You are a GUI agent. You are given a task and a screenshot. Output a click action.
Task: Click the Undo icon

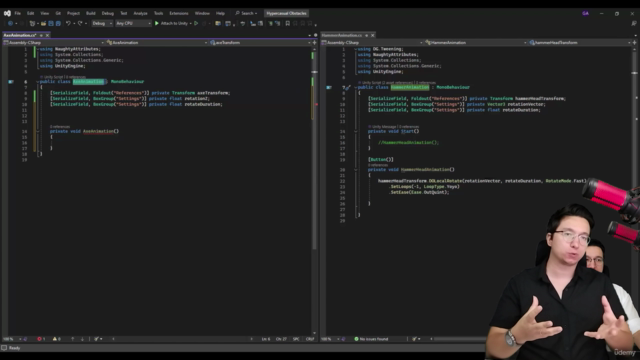pos(68,24)
